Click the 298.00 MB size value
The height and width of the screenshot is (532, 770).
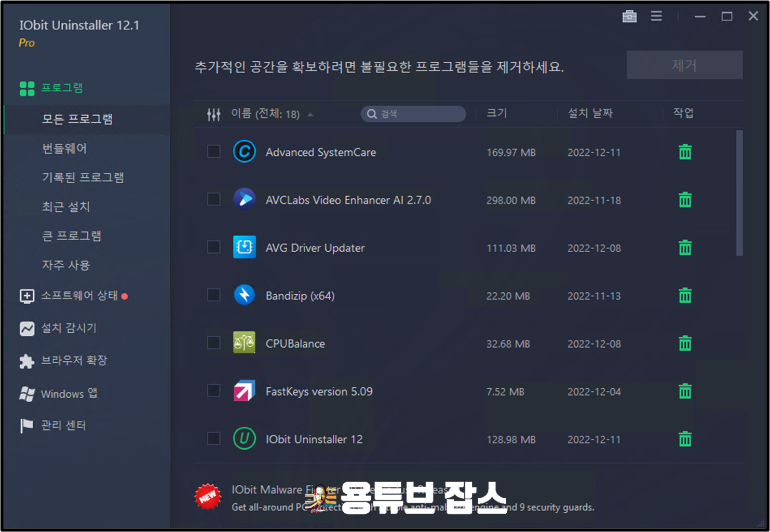(x=511, y=200)
